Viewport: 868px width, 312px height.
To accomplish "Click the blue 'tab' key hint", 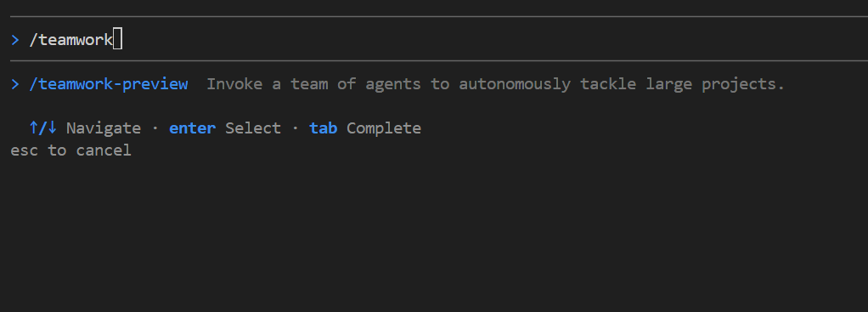I will (x=324, y=128).
